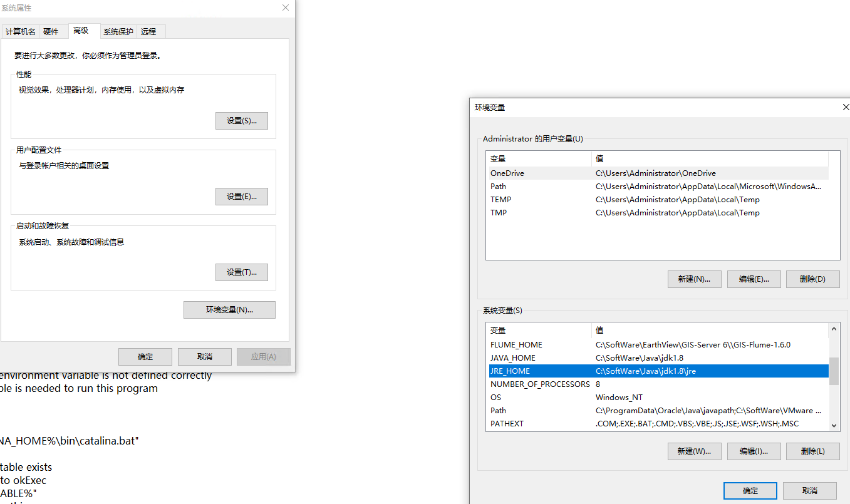Open 环境变量(N)... dialog button
Viewport: 850px width, 504px height.
click(229, 310)
